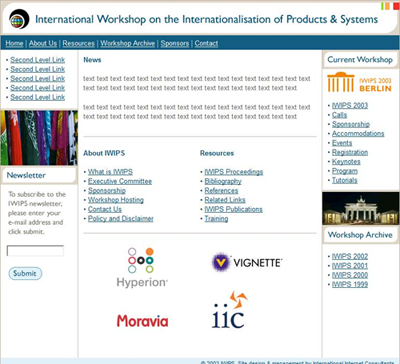Viewport: 400px width, 364px height.
Task: Open the Registration link for current workshop
Action: point(350,152)
